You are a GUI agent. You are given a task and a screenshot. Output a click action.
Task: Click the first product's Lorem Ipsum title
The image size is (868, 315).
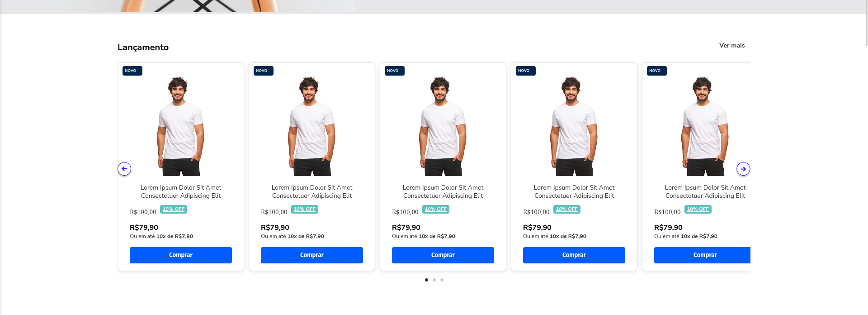pyautogui.click(x=181, y=191)
